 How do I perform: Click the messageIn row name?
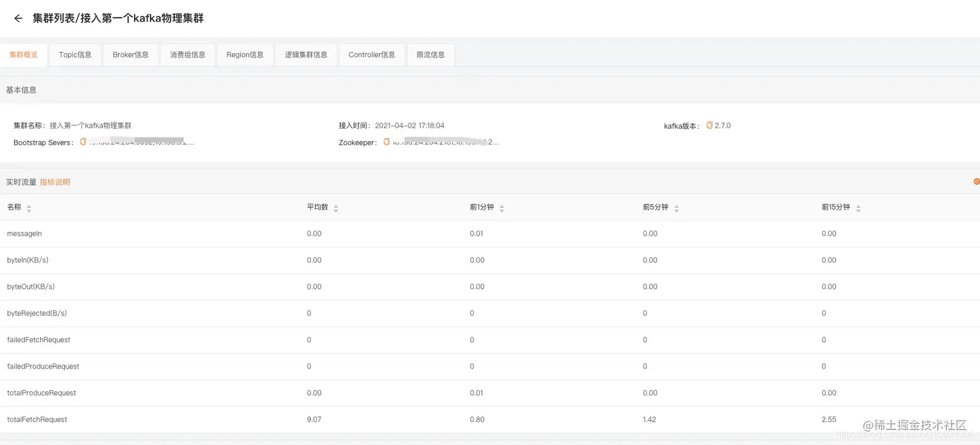(x=25, y=233)
